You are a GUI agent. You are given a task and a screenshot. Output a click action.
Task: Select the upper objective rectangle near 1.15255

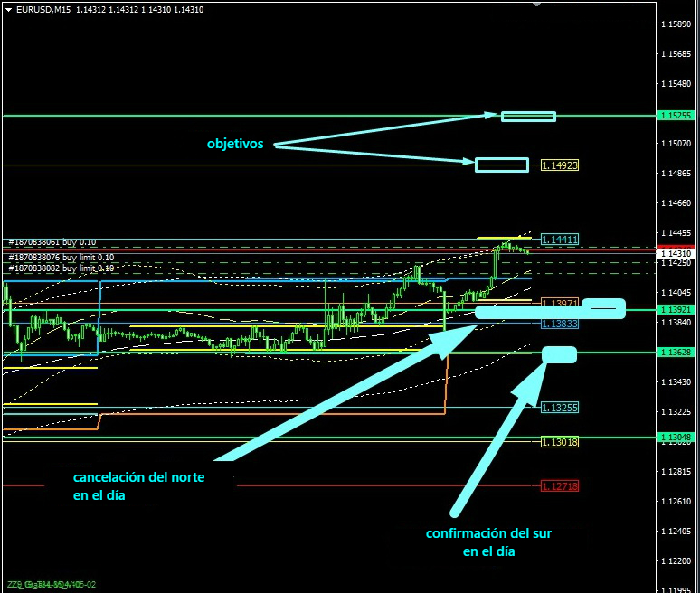(x=528, y=116)
